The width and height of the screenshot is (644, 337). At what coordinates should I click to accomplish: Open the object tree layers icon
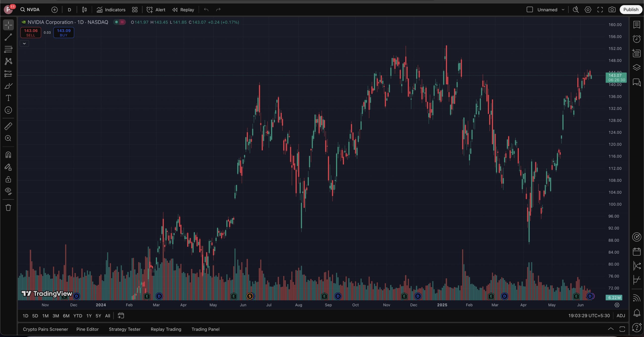[x=637, y=68]
